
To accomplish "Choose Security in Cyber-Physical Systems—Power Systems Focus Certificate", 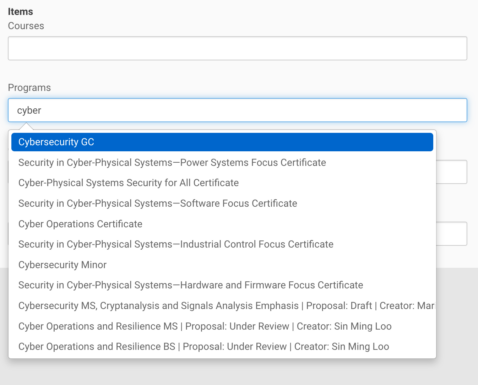I will coord(222,163).
